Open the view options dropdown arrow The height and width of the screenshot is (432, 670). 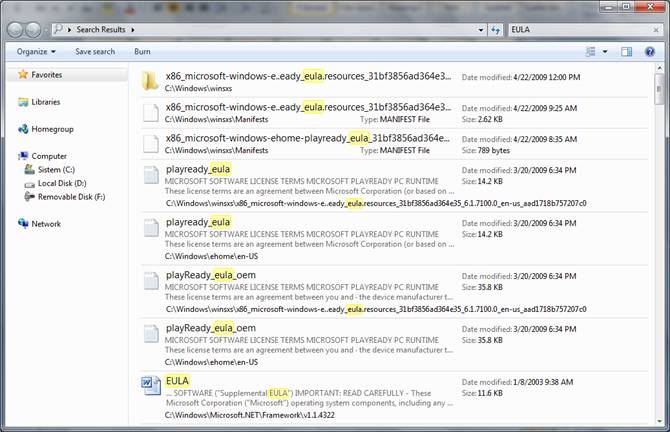click(x=605, y=52)
